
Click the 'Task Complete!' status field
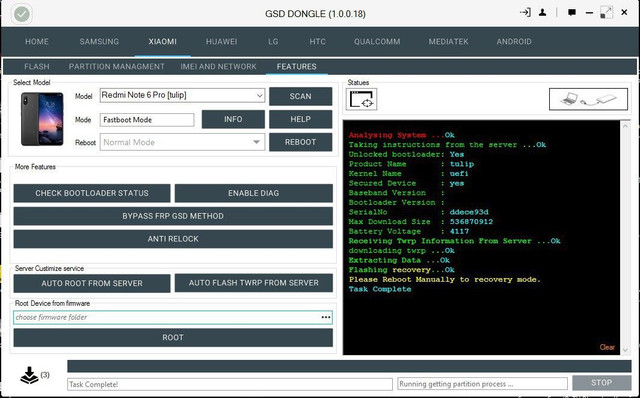pyautogui.click(x=229, y=384)
